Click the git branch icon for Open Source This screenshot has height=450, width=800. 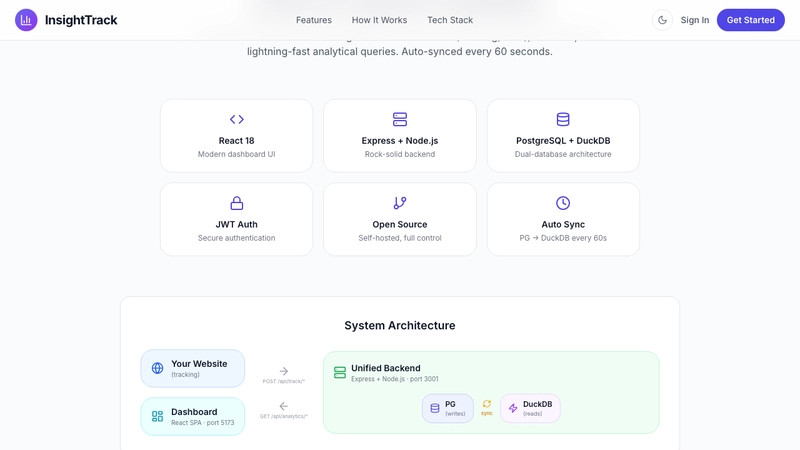[x=400, y=203]
